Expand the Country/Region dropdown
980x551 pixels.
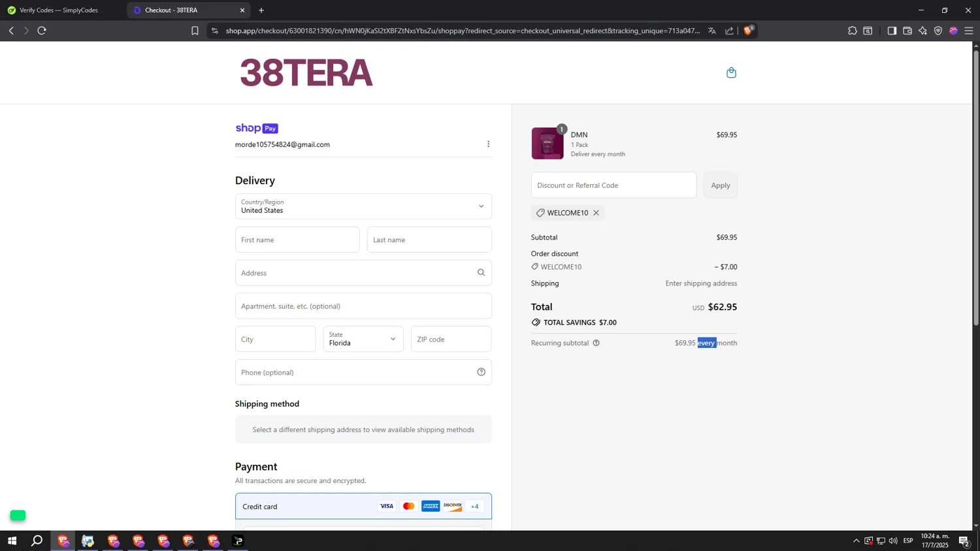click(x=363, y=206)
